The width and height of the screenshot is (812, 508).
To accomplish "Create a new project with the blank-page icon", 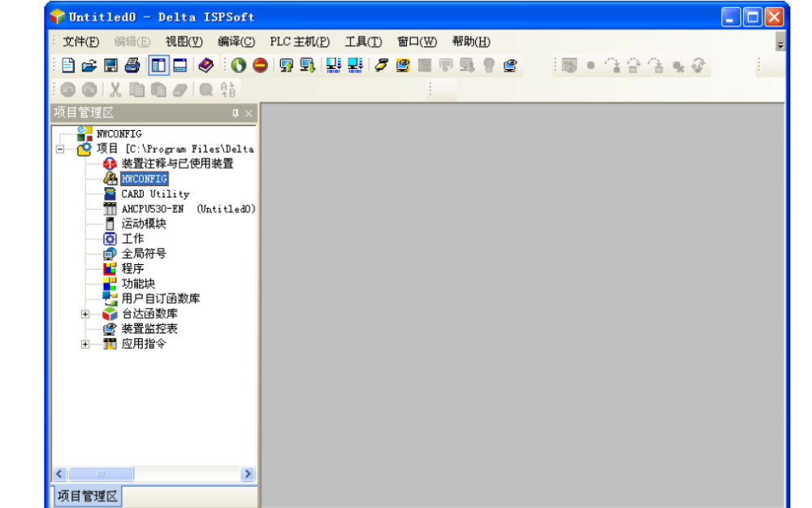I will tap(68, 65).
